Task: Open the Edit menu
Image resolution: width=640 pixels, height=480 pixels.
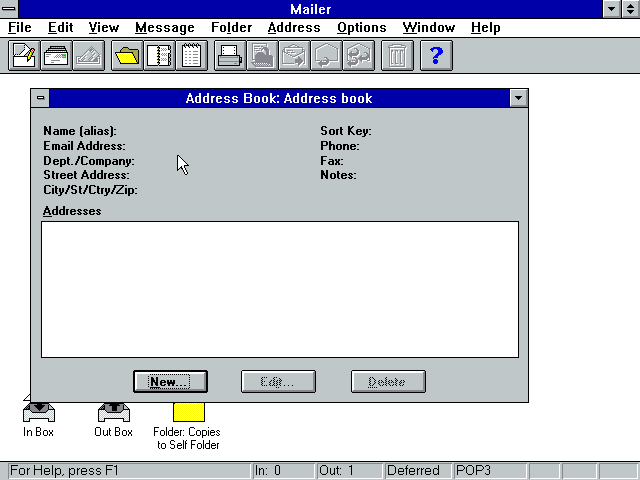Action: point(60,27)
